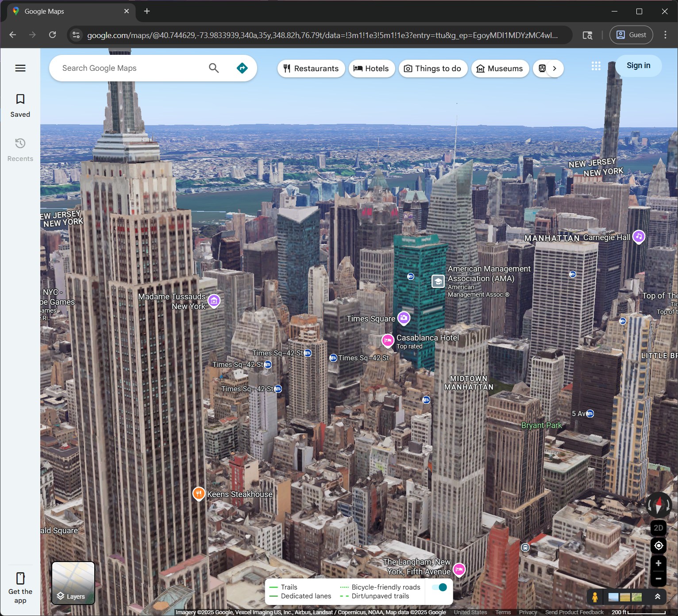Click United States footer link
This screenshot has height=616, width=678.
pos(470,612)
